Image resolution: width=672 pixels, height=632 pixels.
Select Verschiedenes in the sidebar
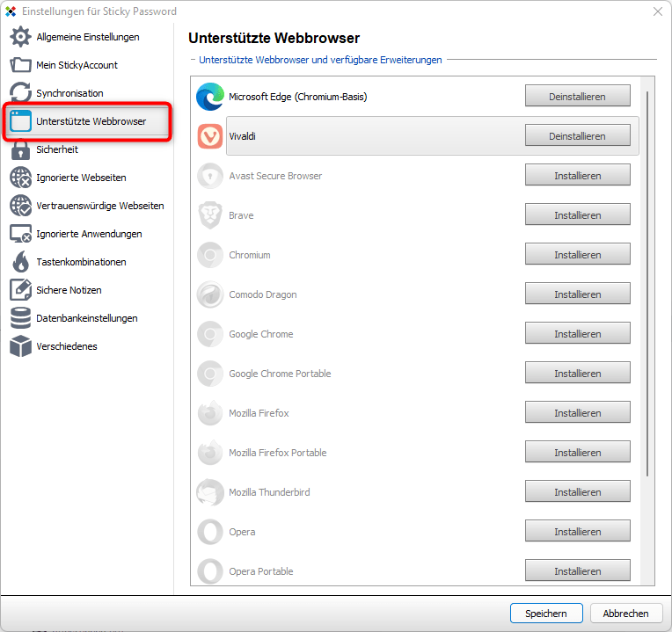pyautogui.click(x=87, y=346)
